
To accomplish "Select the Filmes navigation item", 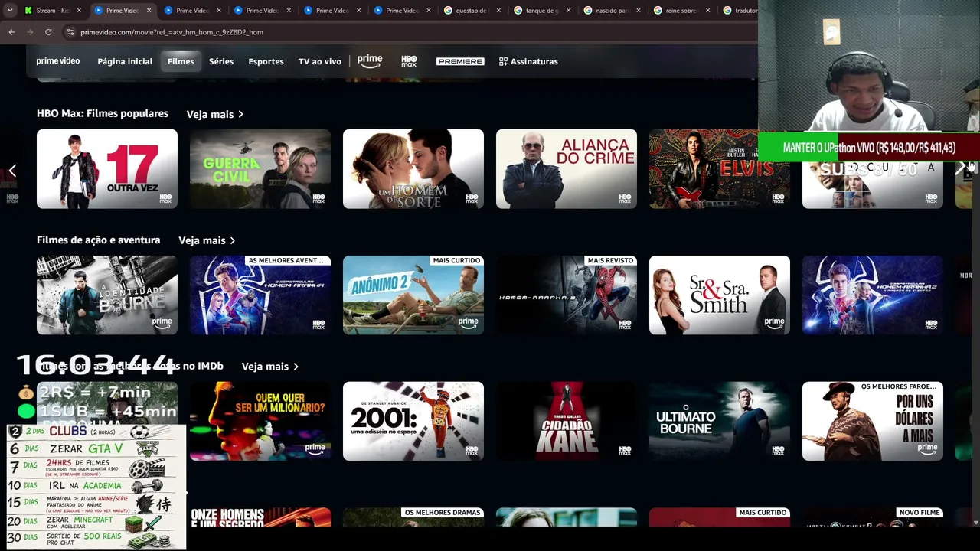I will [x=181, y=61].
